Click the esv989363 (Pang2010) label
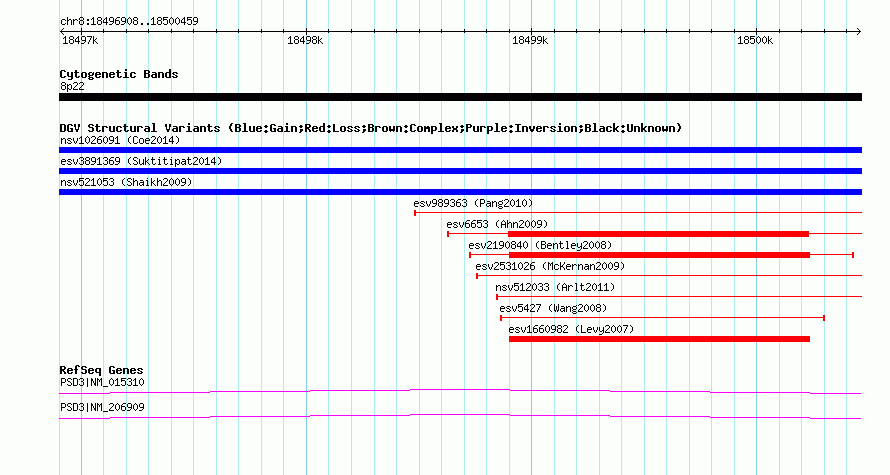Viewport: 890px width, 475px height. (x=473, y=203)
